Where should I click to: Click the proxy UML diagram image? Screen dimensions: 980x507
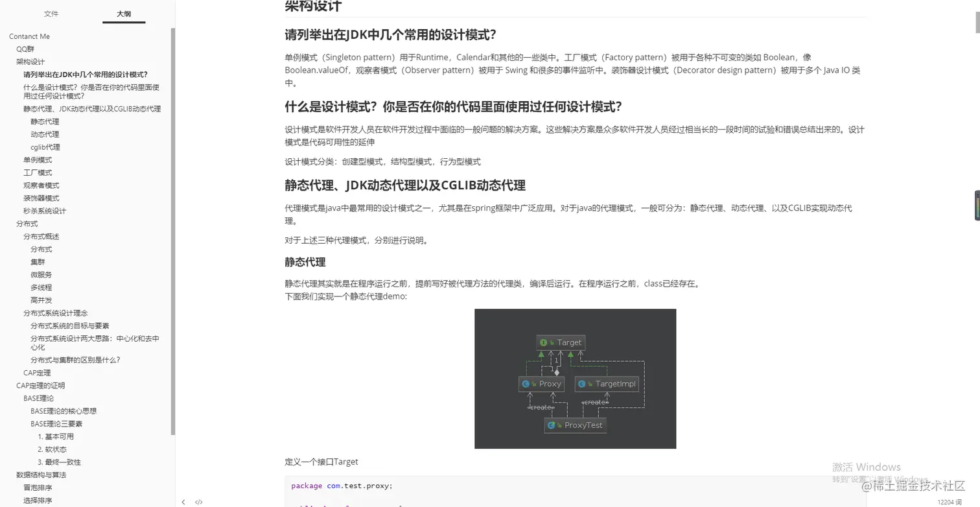tap(575, 379)
